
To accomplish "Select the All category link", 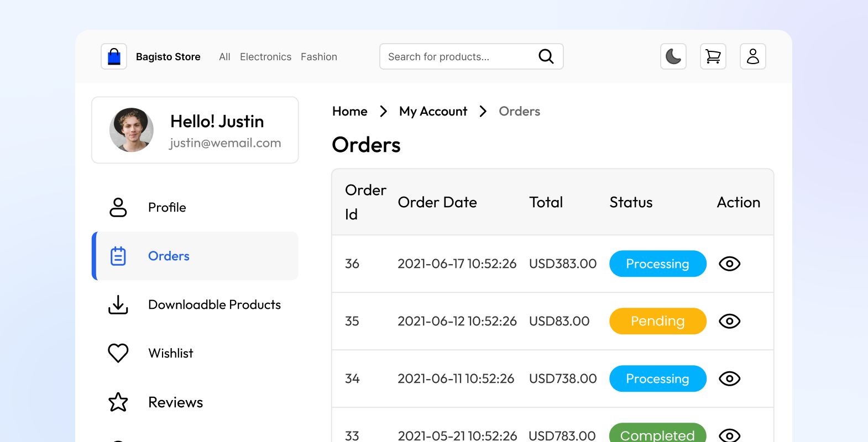I will click(x=224, y=57).
